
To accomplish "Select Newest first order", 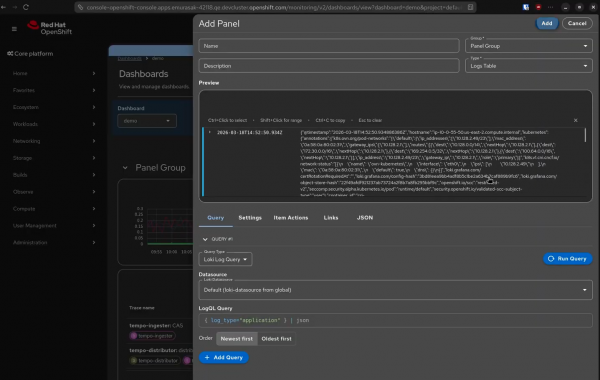I will 236,339.
